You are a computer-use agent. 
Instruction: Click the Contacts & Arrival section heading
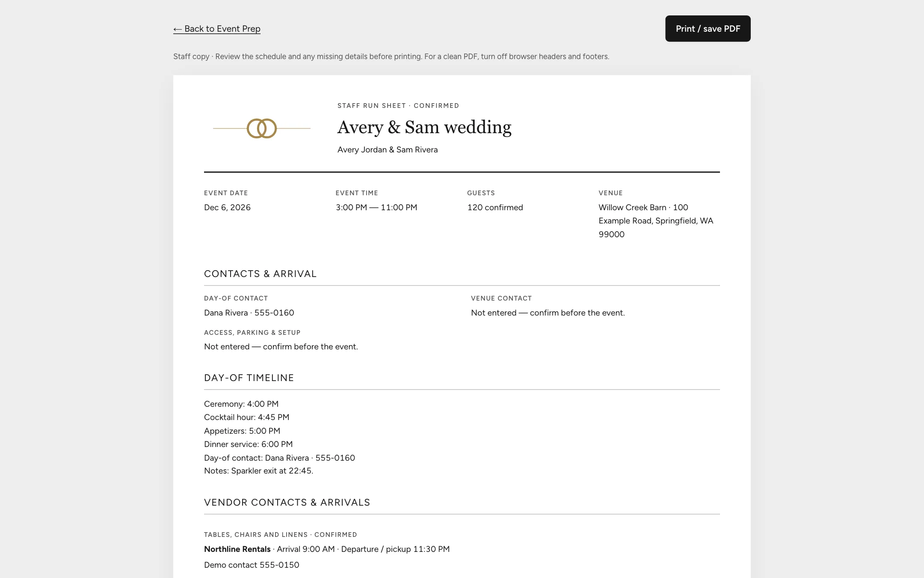pyautogui.click(x=260, y=274)
